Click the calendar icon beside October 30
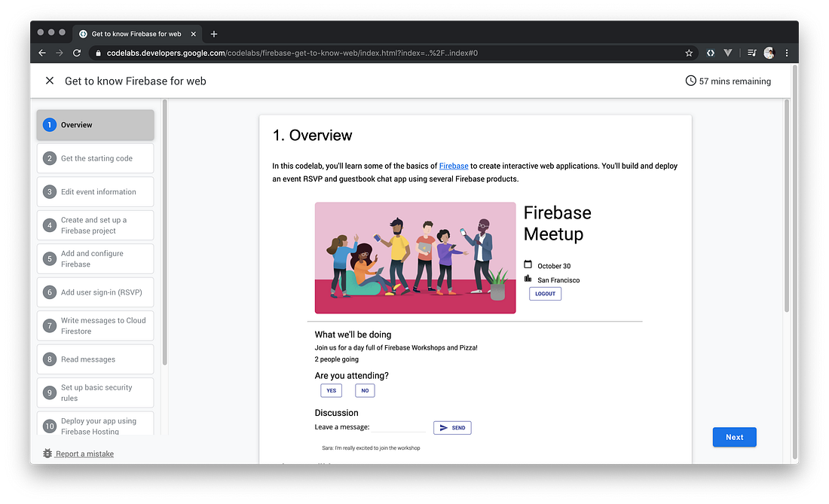The width and height of the screenshot is (829, 504). [x=530, y=265]
